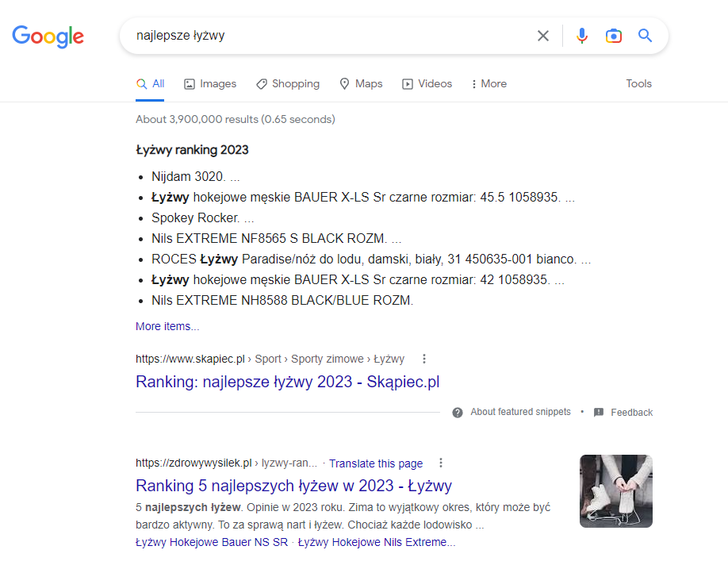Open the Tools options
This screenshot has height=569, width=728.
pos(638,83)
